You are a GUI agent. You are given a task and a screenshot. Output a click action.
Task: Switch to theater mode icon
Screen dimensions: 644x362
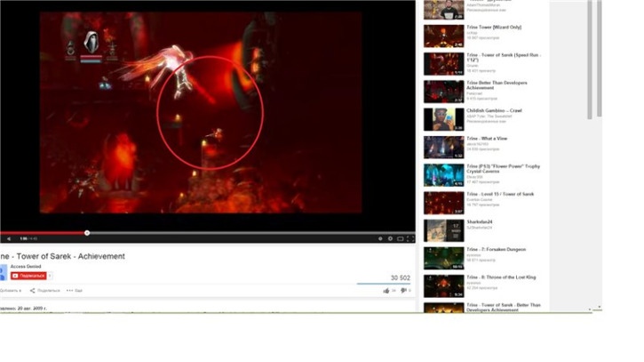(400, 238)
